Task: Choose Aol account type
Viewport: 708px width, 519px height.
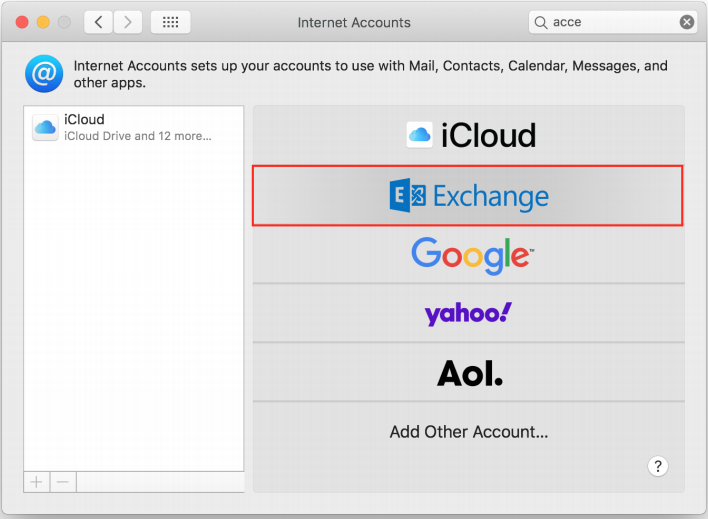Action: click(469, 373)
